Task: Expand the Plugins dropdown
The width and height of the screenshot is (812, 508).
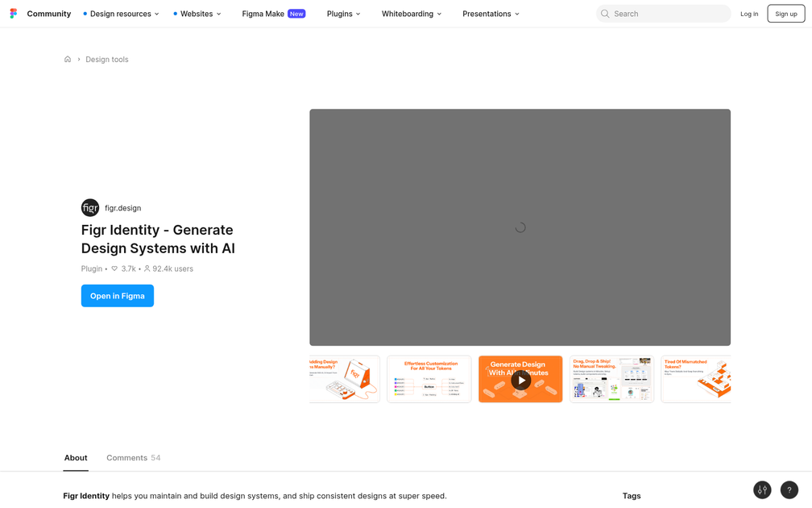Action: [x=343, y=14]
